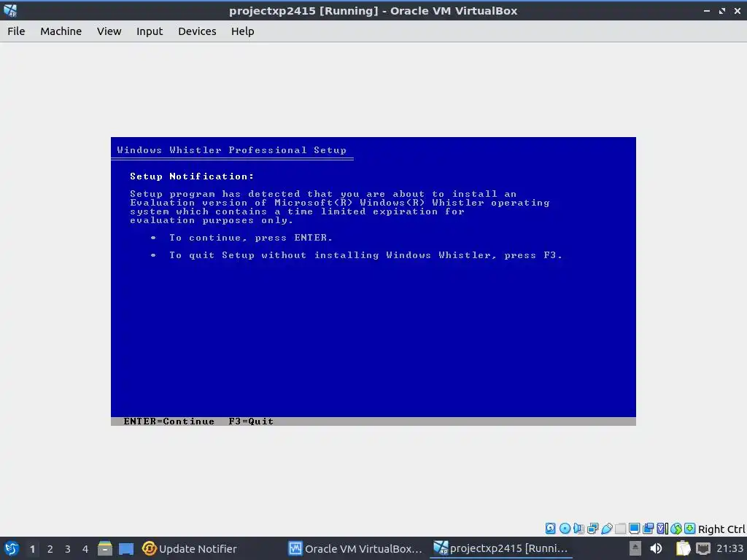Click the network adapters status icon
Viewport: 747px width, 560px height.
coord(592,528)
